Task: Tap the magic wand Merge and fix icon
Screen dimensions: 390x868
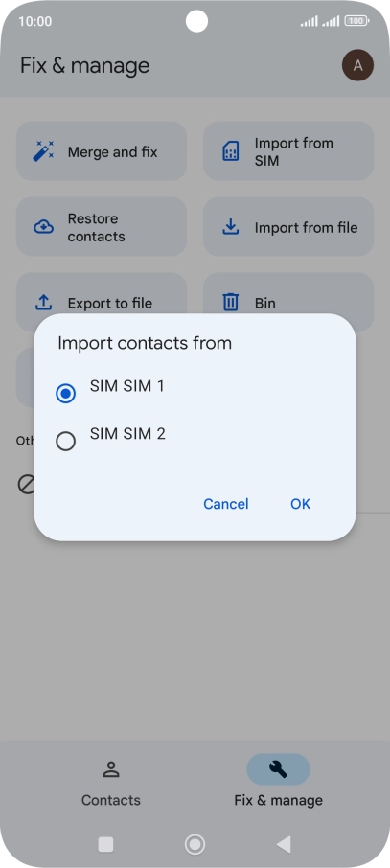Action: point(43,151)
